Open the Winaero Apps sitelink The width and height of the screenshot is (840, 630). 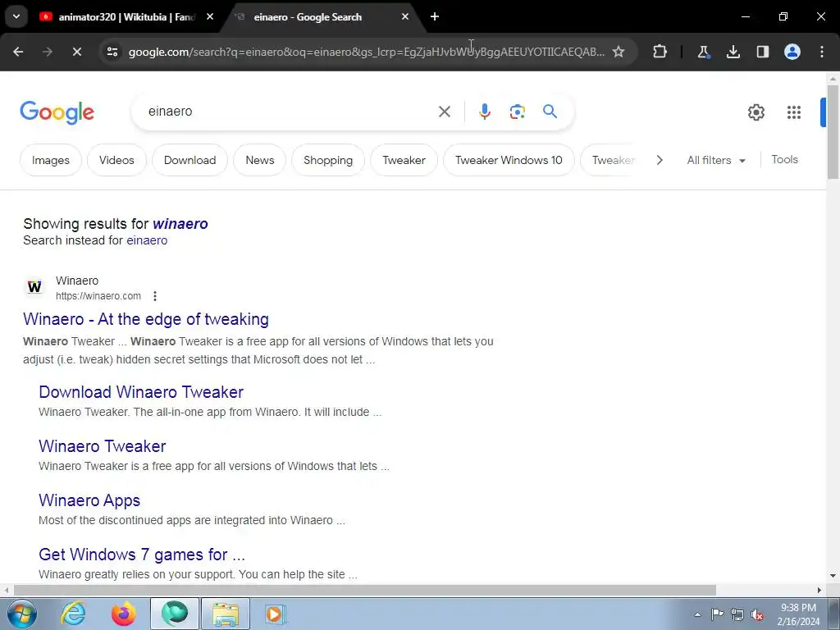[x=89, y=500]
